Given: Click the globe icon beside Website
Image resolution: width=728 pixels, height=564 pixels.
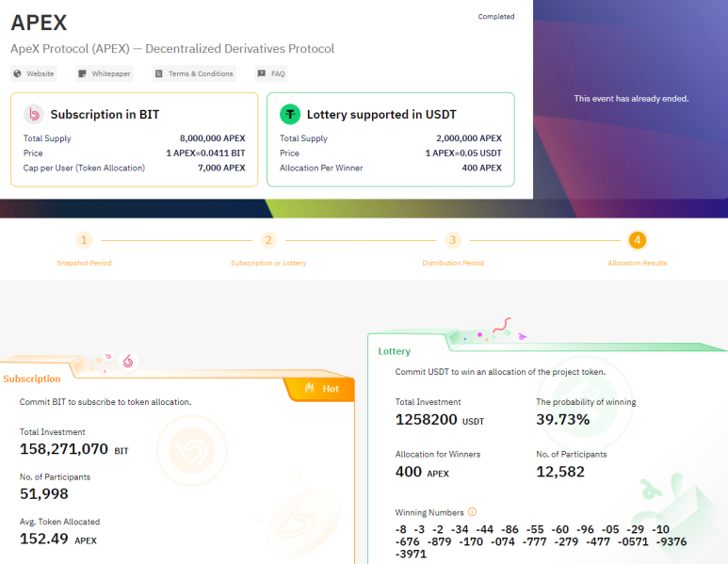Looking at the screenshot, I should point(18,73).
